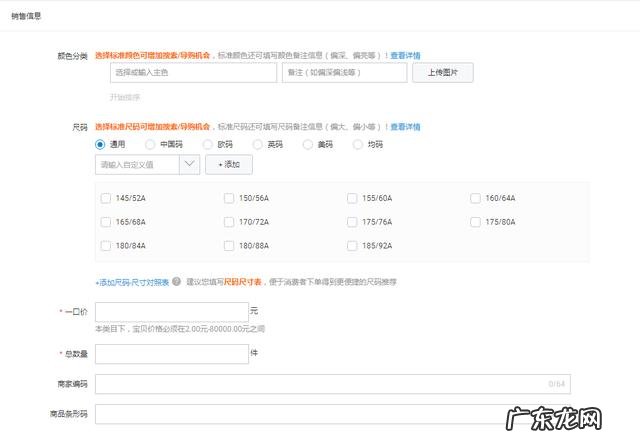Check the 170/72A size checkbox
The width and height of the screenshot is (640, 448).
(x=229, y=222)
